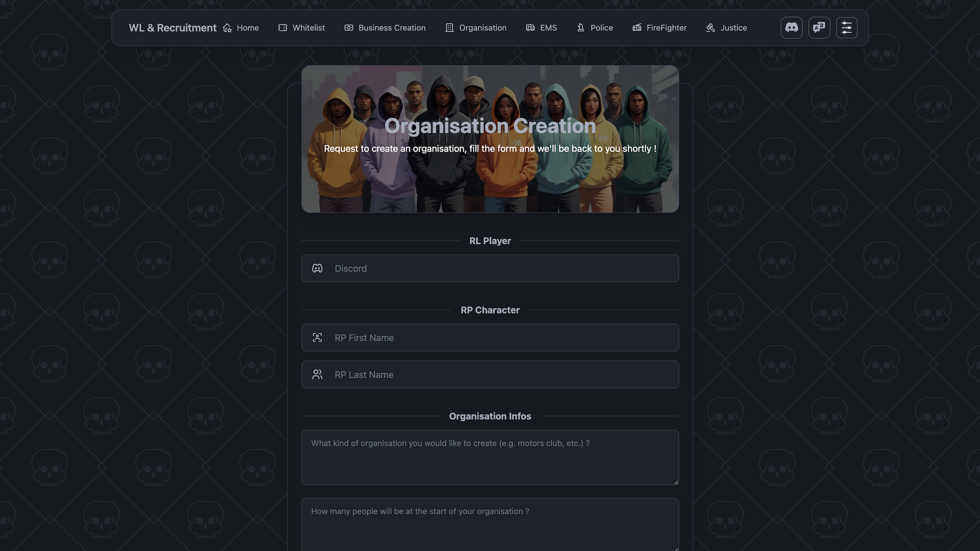Click the Discord controller icon in field

point(317,268)
